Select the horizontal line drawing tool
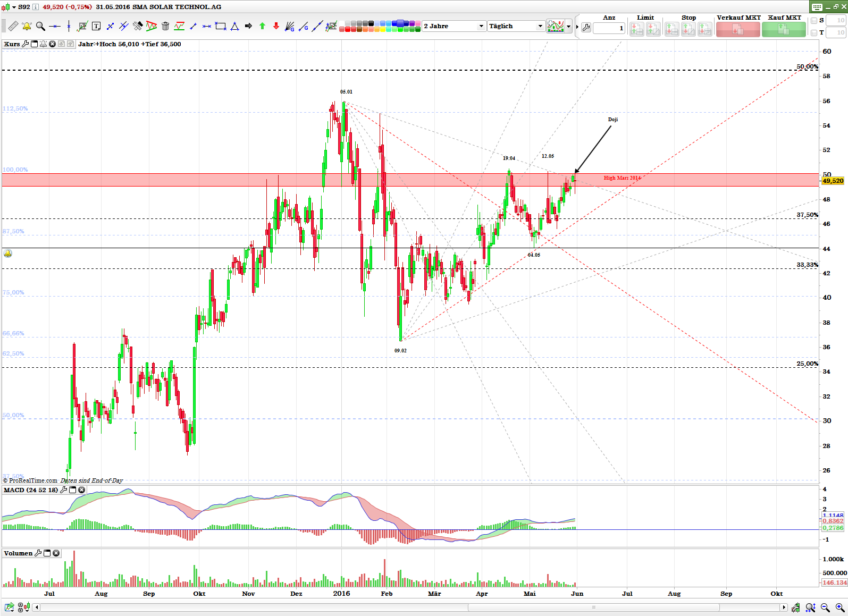 coord(54,26)
